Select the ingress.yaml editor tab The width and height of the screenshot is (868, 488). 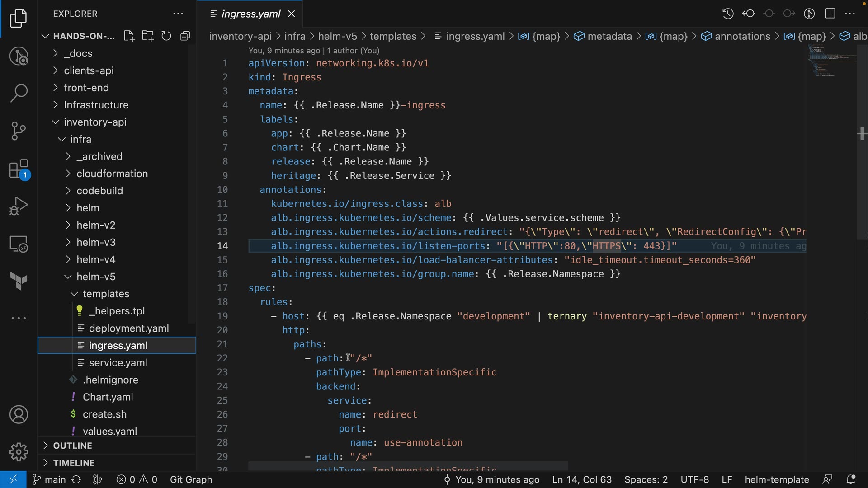pyautogui.click(x=251, y=14)
